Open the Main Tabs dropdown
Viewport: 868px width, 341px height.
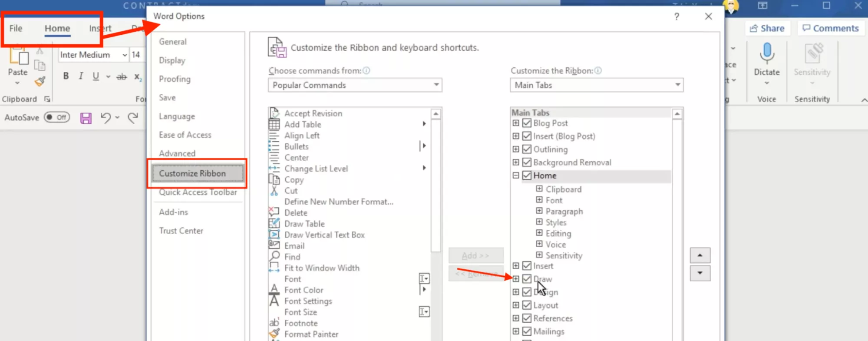678,85
